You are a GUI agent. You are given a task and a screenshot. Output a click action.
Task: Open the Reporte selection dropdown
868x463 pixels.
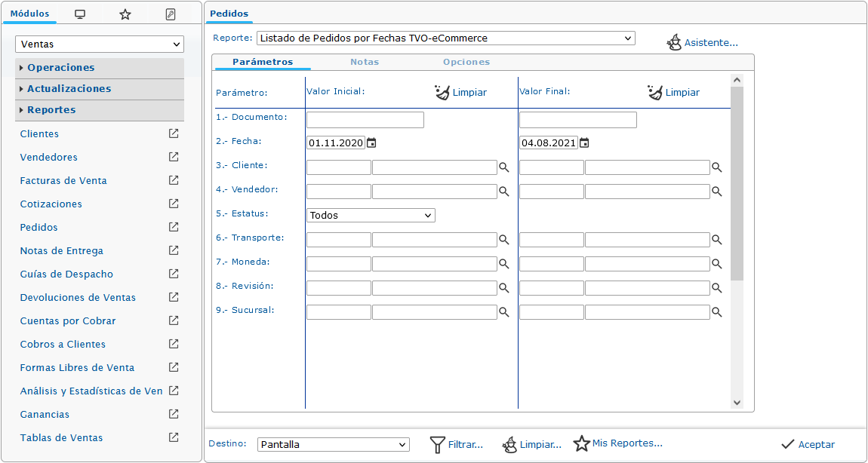tap(445, 38)
